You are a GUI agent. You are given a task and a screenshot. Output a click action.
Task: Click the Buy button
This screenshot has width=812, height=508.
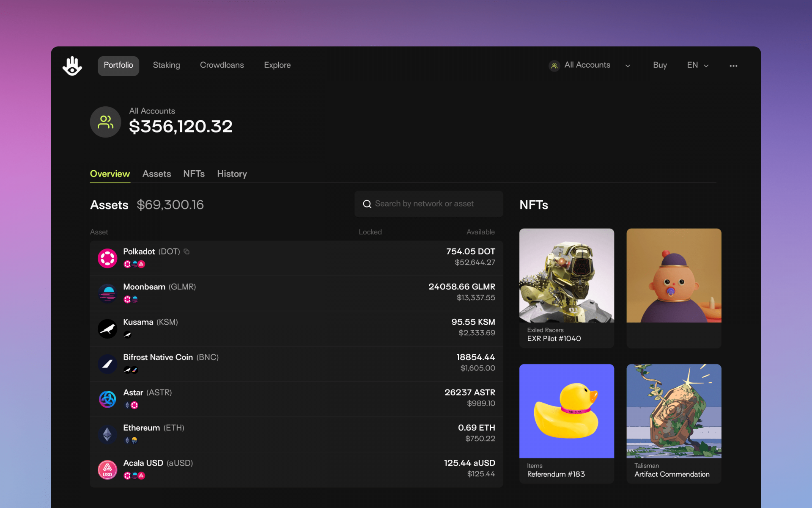pyautogui.click(x=660, y=65)
